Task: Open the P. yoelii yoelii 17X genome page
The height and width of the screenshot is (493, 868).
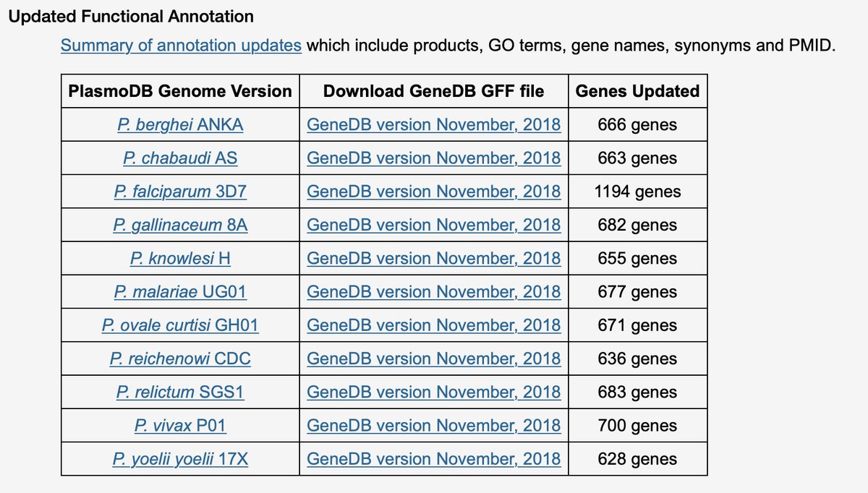Action: [x=180, y=458]
